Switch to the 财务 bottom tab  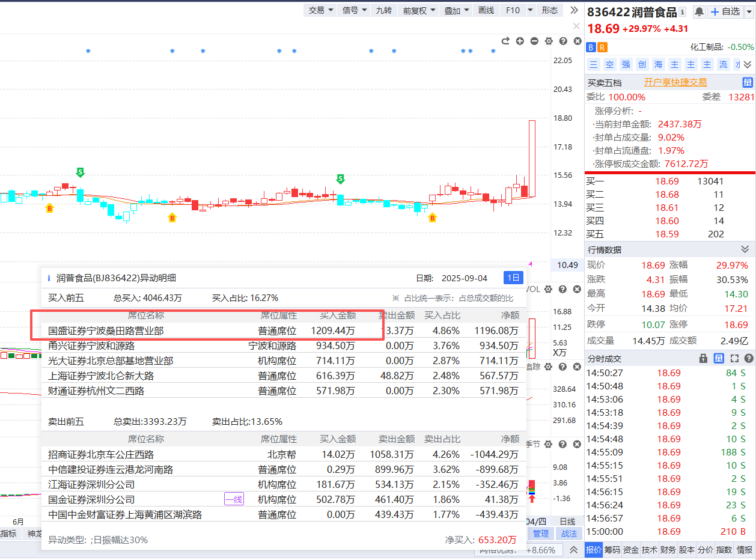668,549
